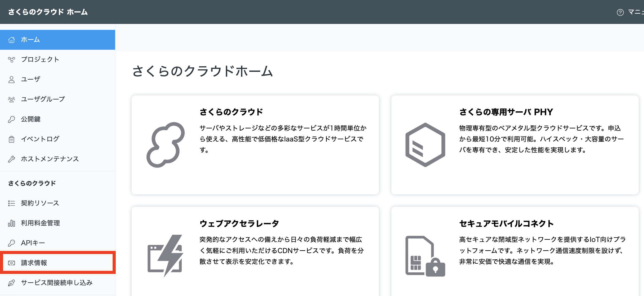Click the Sakura Cloud logo icon
Image resolution: width=644 pixels, height=296 pixels.
[x=166, y=145]
